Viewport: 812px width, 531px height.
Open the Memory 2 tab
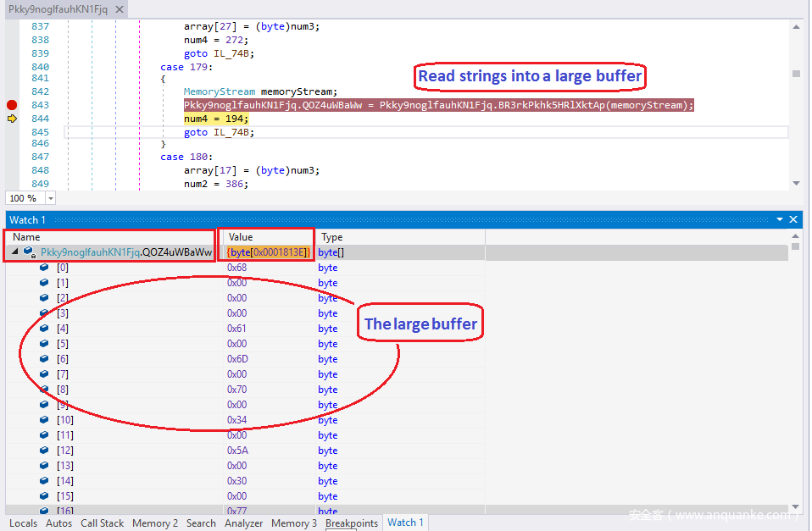[x=155, y=523]
